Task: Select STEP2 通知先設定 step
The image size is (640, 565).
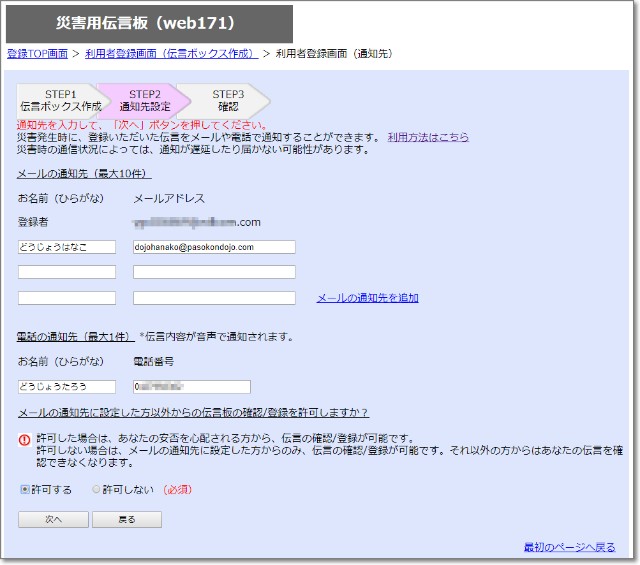Action: [145, 99]
